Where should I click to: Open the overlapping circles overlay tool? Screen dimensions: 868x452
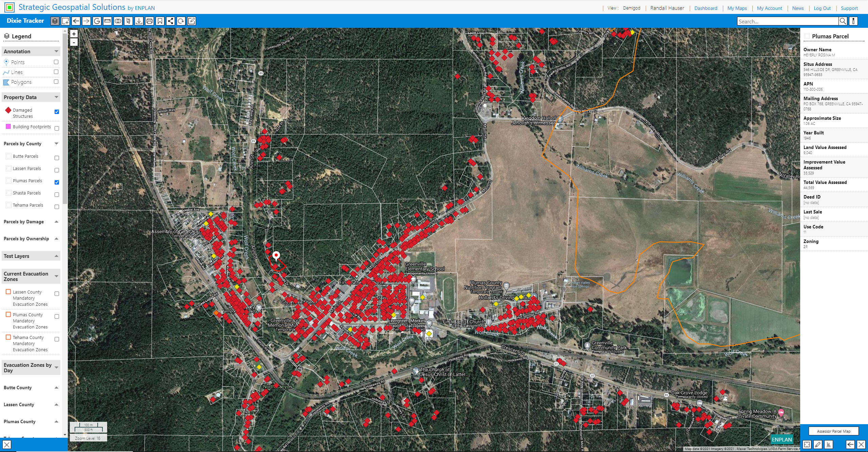coord(118,21)
